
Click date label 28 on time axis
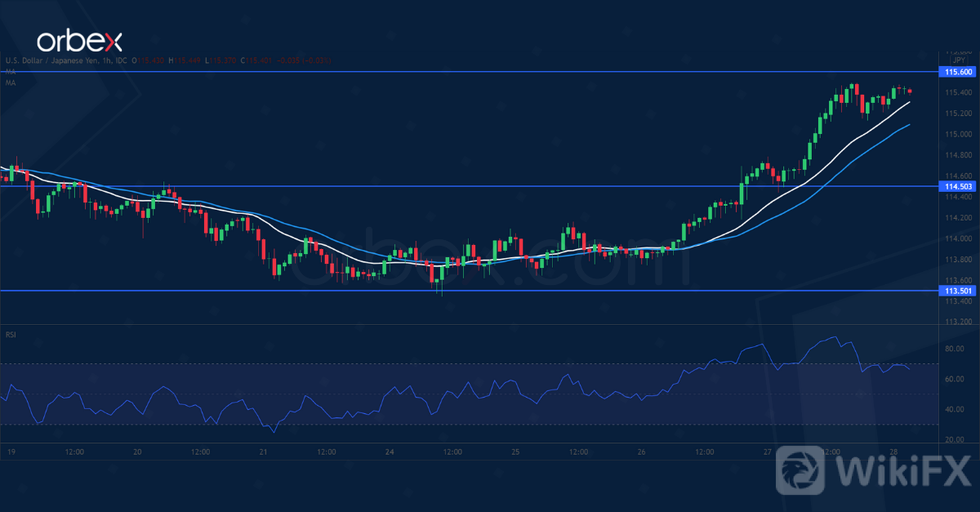(x=895, y=452)
